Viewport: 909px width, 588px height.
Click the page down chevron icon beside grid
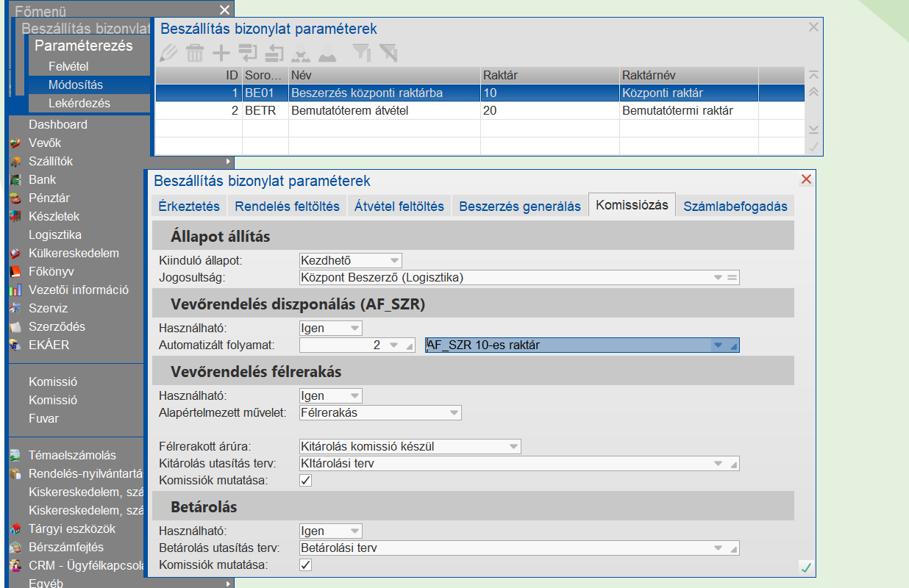[x=813, y=129]
